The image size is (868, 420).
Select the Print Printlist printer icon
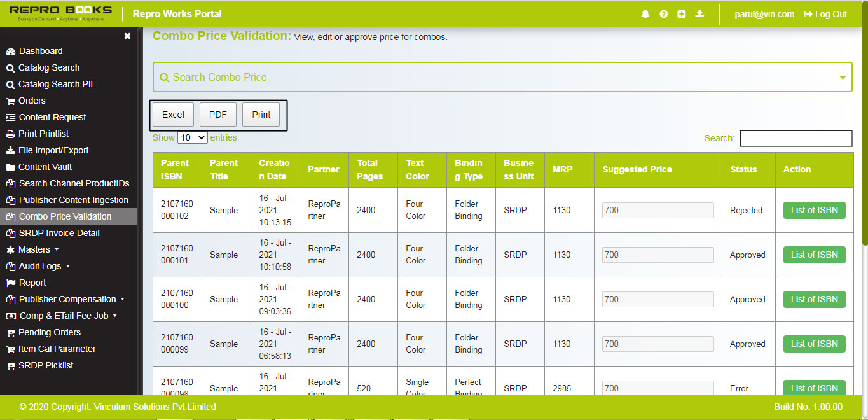coord(11,134)
